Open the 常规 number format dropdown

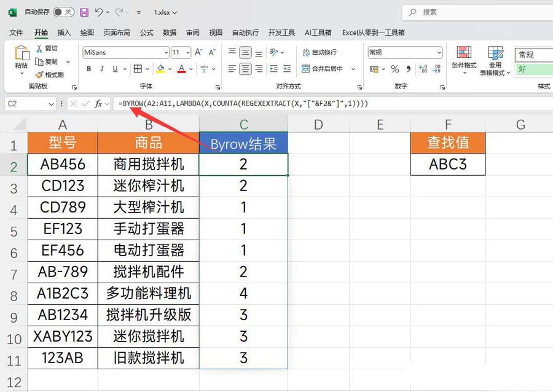click(x=439, y=52)
